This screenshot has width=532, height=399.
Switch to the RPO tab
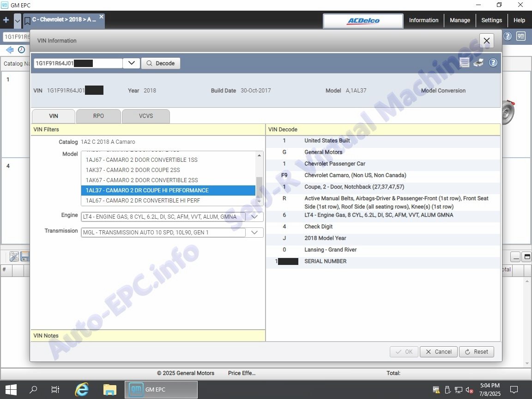tap(98, 116)
